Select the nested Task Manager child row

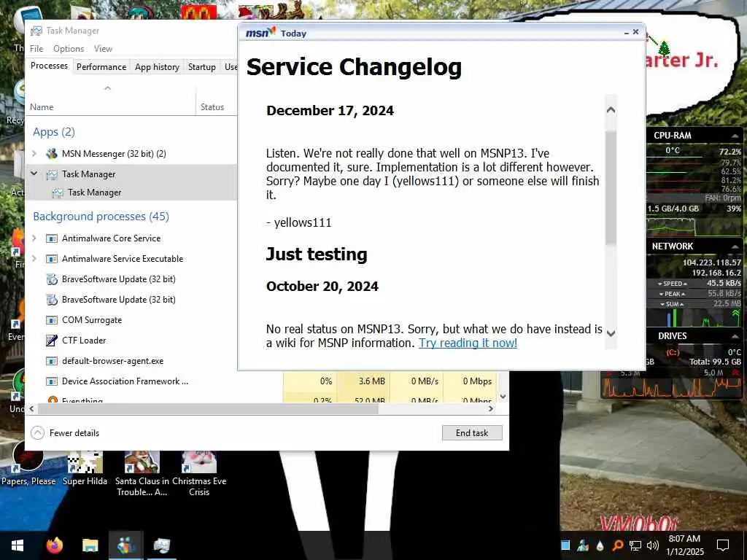pos(131,192)
